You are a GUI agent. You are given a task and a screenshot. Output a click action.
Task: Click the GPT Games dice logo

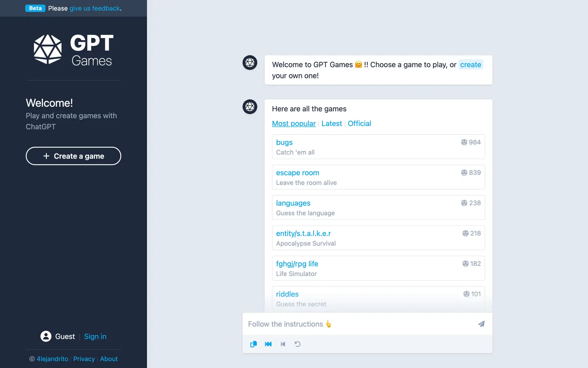point(48,49)
